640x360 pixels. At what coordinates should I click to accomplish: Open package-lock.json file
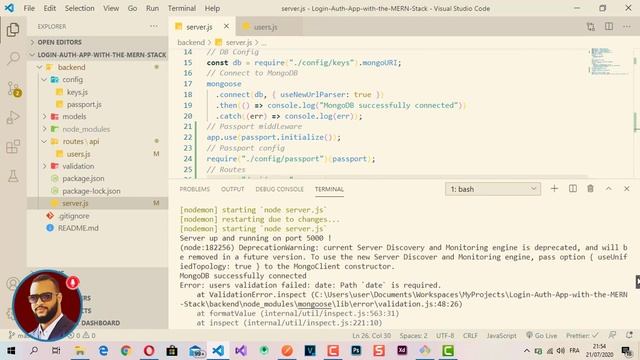[98, 191]
